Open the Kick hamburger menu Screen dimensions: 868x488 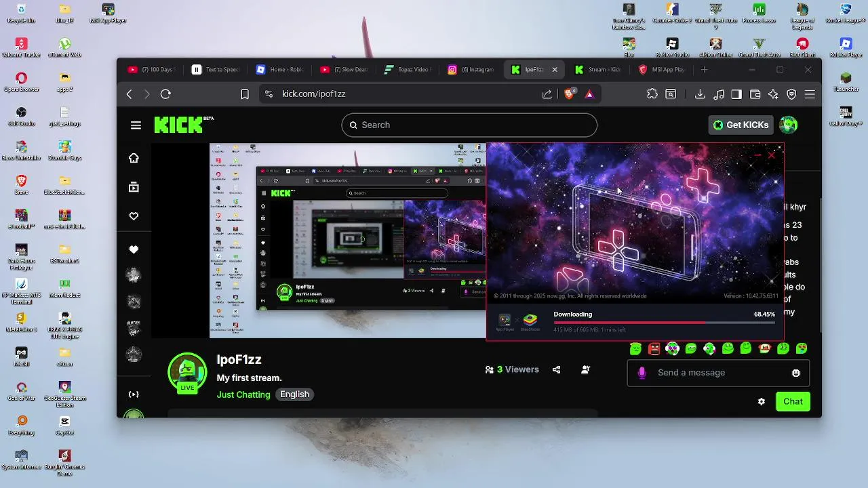tap(136, 125)
